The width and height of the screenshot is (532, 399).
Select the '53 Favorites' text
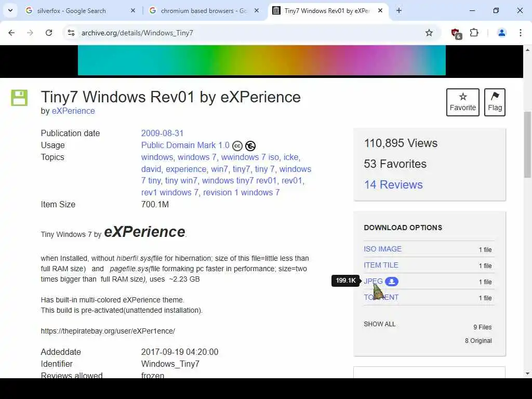395,164
